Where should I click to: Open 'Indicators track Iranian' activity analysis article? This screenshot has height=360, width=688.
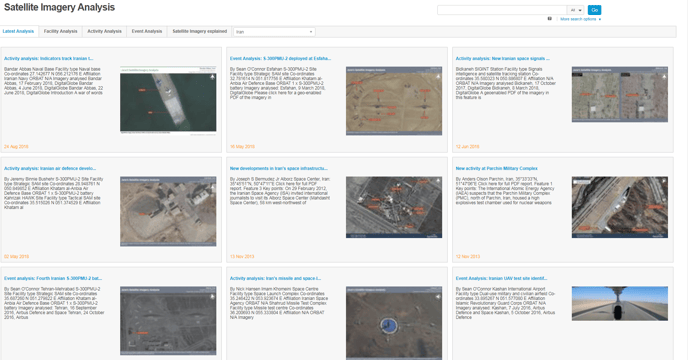click(x=49, y=58)
